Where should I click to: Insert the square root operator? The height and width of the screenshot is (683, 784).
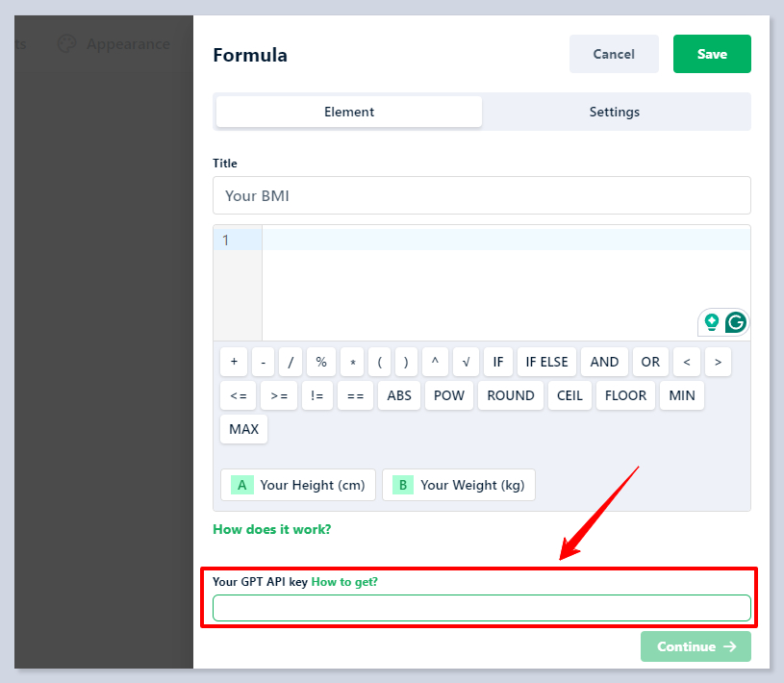coord(466,362)
